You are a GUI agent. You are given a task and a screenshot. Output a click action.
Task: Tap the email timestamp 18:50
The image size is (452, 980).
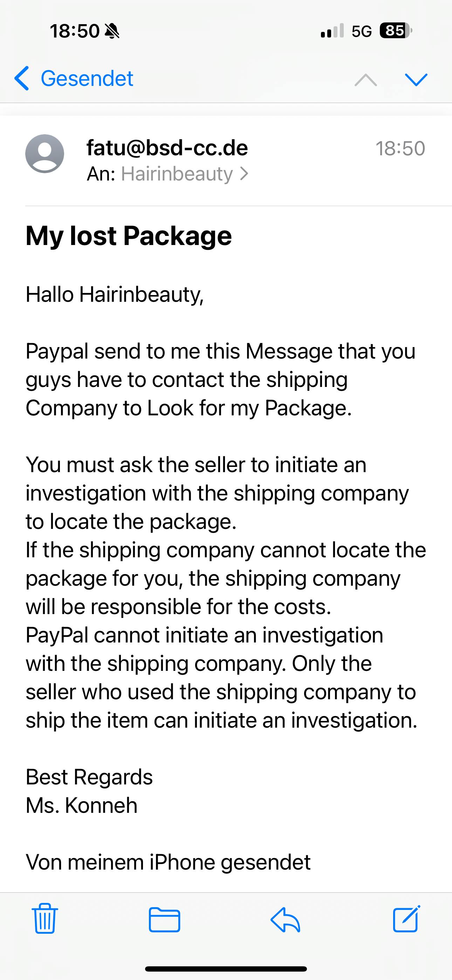(400, 148)
